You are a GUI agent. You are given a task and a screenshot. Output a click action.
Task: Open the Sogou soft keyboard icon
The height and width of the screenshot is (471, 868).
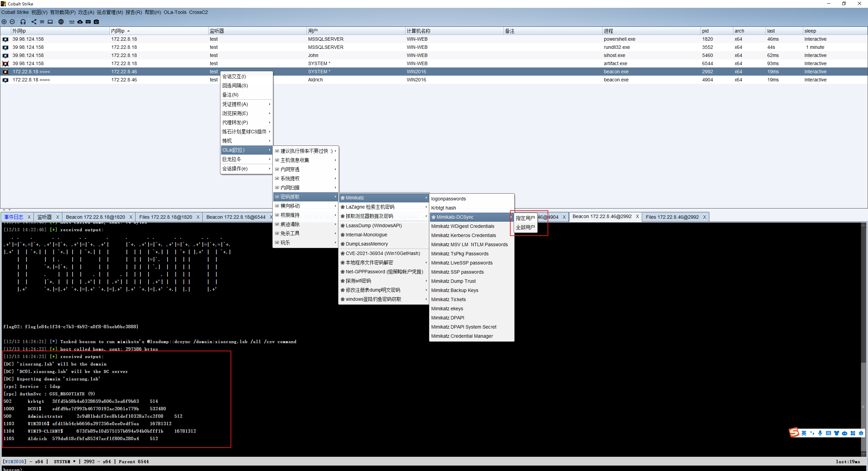click(x=828, y=433)
